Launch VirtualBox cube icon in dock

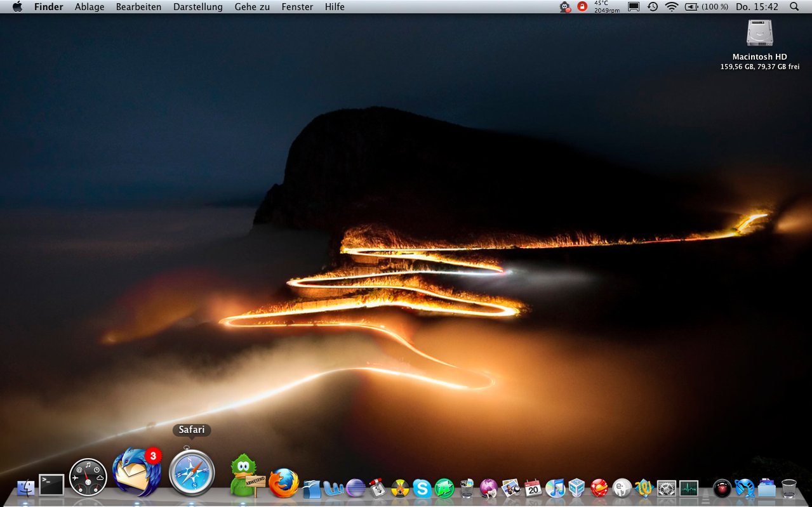pyautogui.click(x=576, y=488)
